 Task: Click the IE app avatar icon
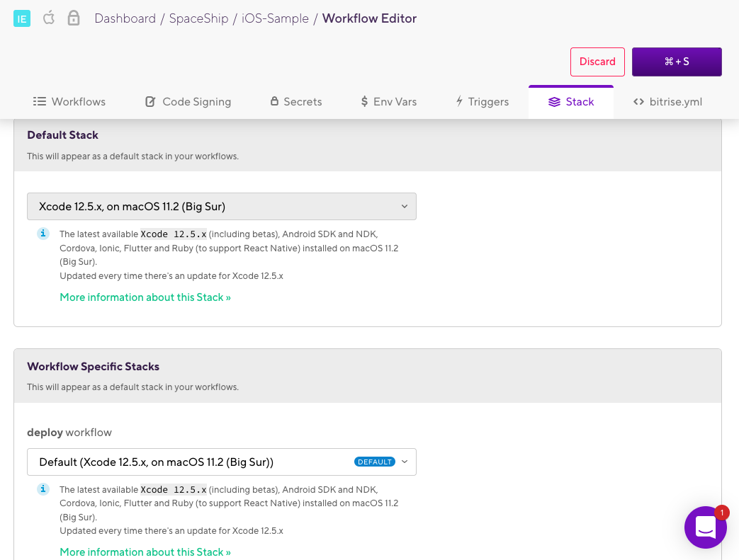(22, 18)
